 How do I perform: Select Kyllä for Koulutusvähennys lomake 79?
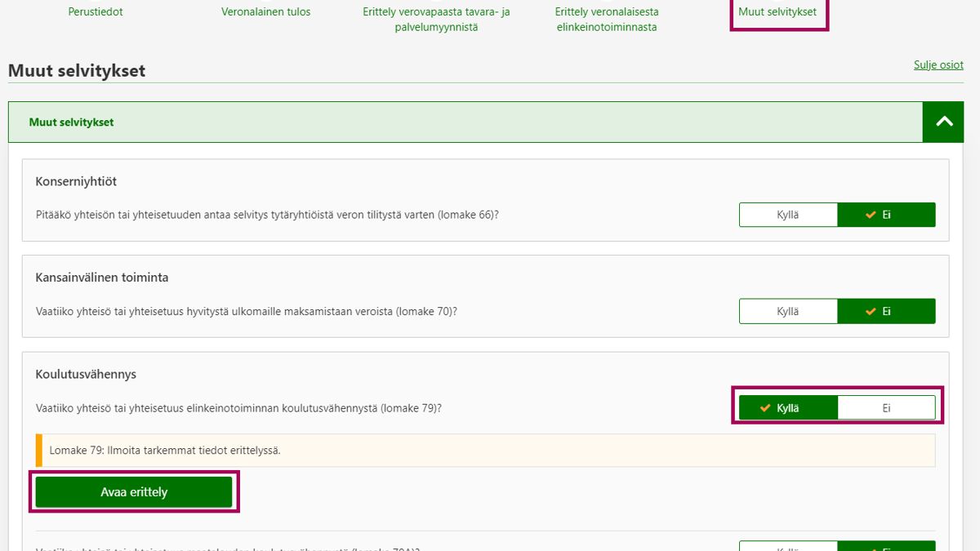788,407
